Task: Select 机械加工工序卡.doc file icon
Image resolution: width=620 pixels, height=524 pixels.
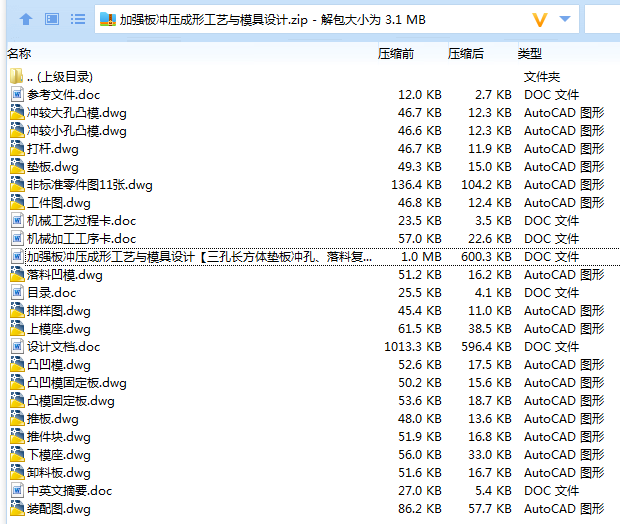Action: coord(17,238)
